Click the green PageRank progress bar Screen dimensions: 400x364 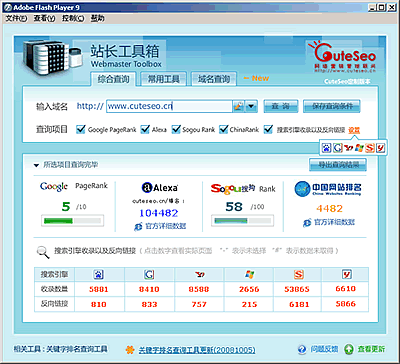tap(72, 220)
